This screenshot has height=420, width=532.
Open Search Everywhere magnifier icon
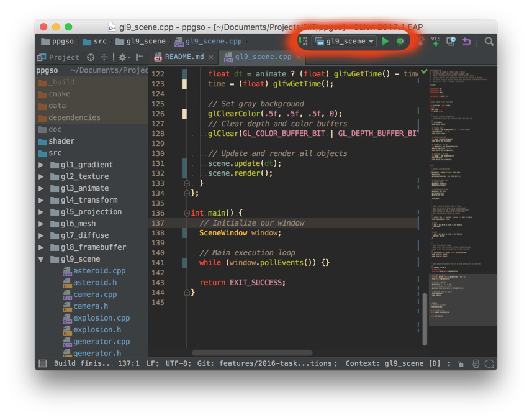pos(489,42)
